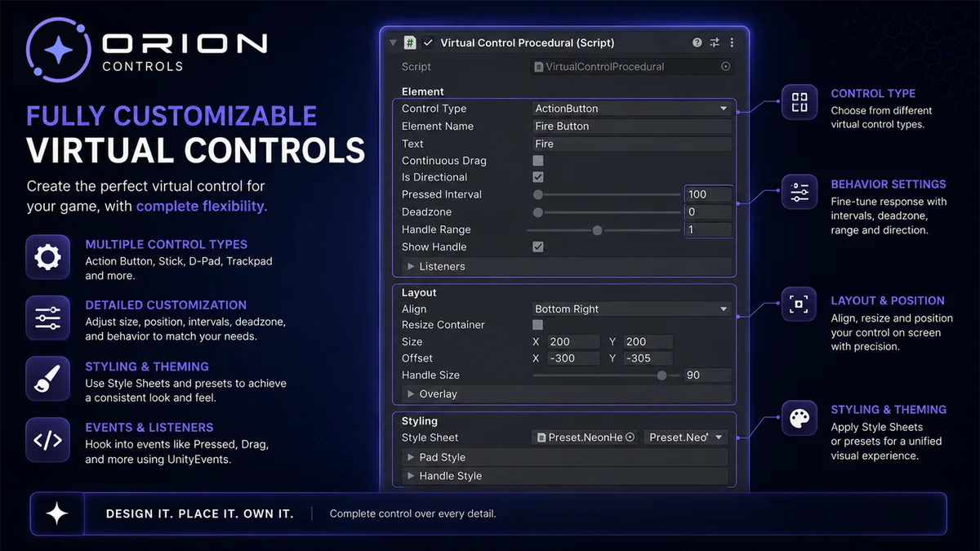Click the Style Sheet label

pyautogui.click(x=430, y=438)
